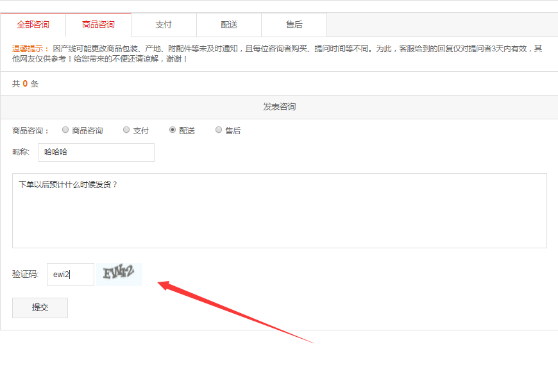Select the 配送 radio button
This screenshot has height=392, width=558.
(173, 130)
